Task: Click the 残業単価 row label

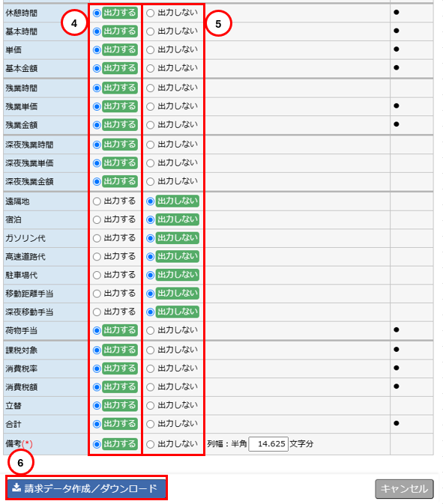Action: [x=21, y=106]
